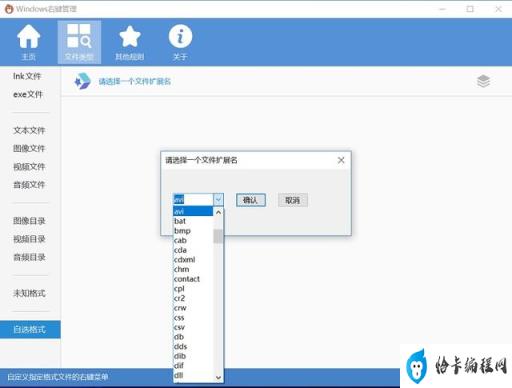This screenshot has width=512, height=388.
Task: Open the 其他规则 star icon
Action: click(x=130, y=42)
